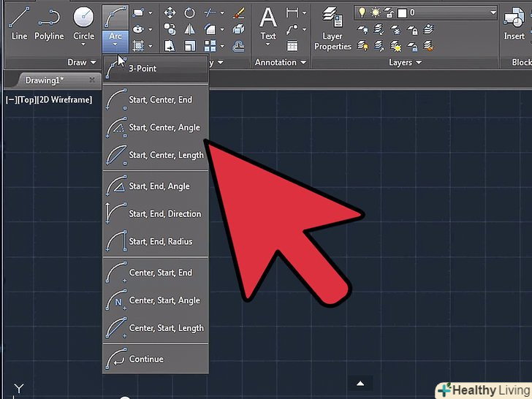This screenshot has height=399, width=532.
Task: Pick the Ellipse tool in Draw panel
Action: click(138, 29)
